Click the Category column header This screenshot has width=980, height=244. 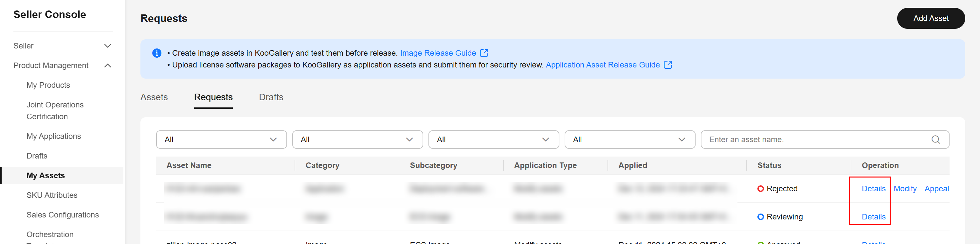click(322, 166)
